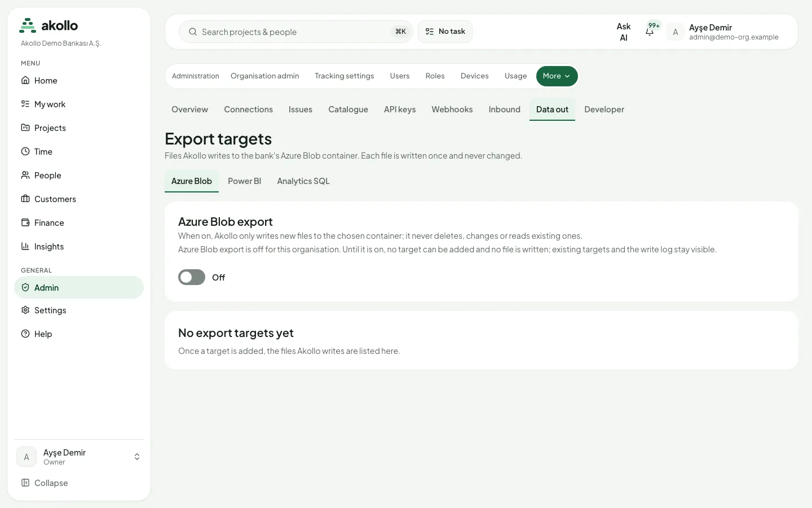
Task: Click the Customers icon in sidebar
Action: pos(25,199)
